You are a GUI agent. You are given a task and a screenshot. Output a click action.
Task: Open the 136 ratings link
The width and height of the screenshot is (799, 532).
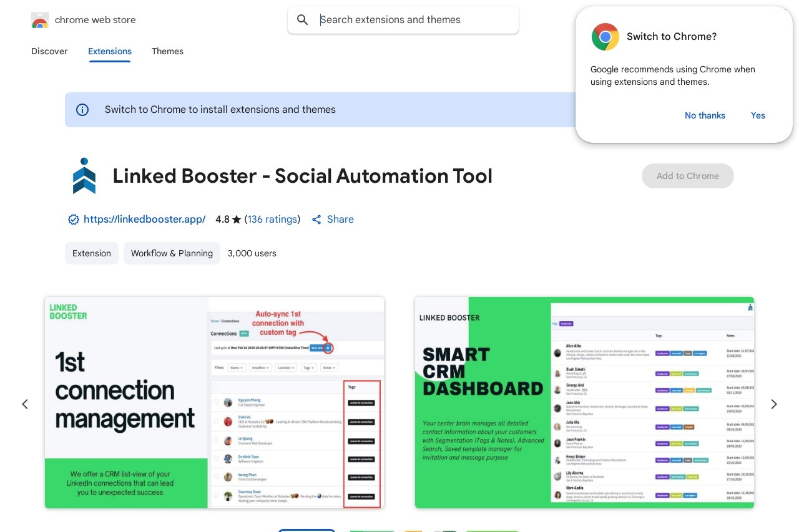tap(272, 220)
